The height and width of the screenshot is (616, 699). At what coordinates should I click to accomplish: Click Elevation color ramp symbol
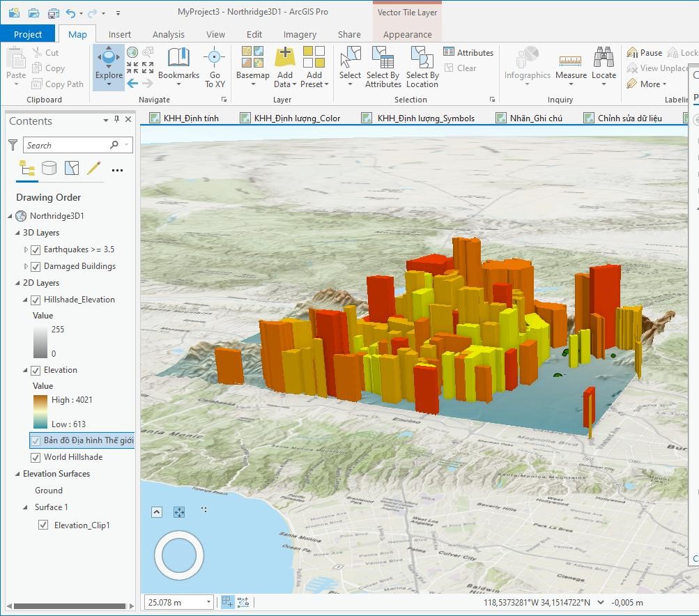pos(40,412)
